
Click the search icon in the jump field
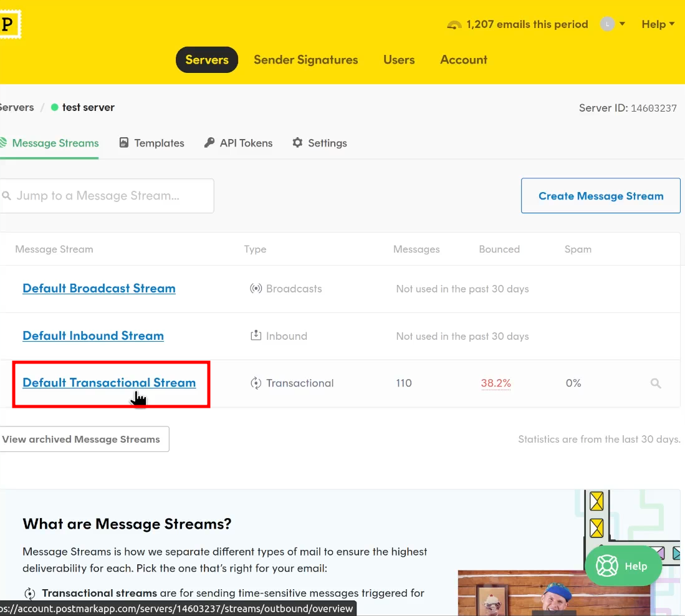(x=7, y=196)
